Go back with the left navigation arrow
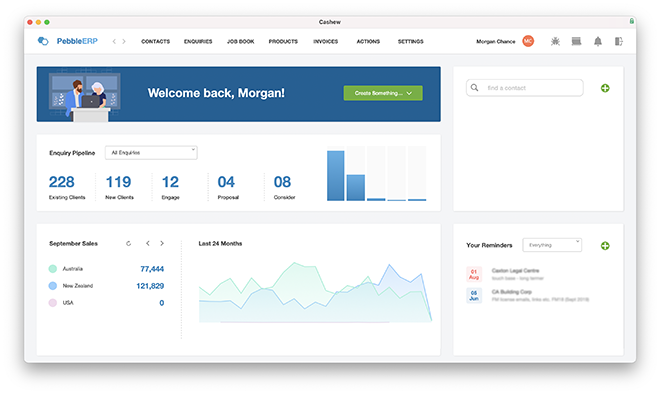The image size is (660, 394). [x=114, y=41]
